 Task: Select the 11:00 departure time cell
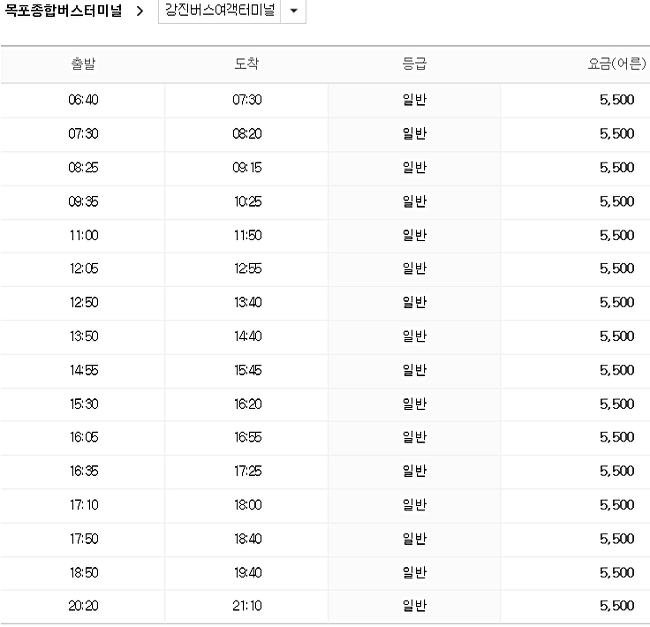click(84, 235)
